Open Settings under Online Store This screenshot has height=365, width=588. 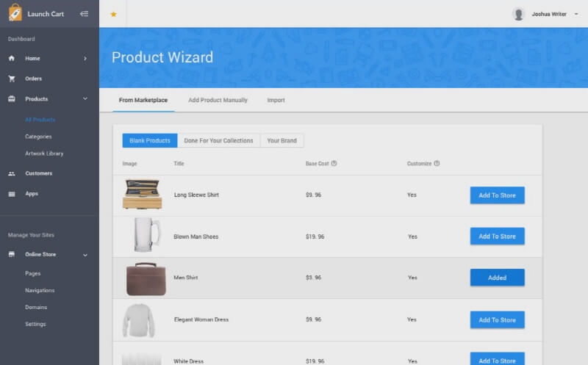pos(35,324)
